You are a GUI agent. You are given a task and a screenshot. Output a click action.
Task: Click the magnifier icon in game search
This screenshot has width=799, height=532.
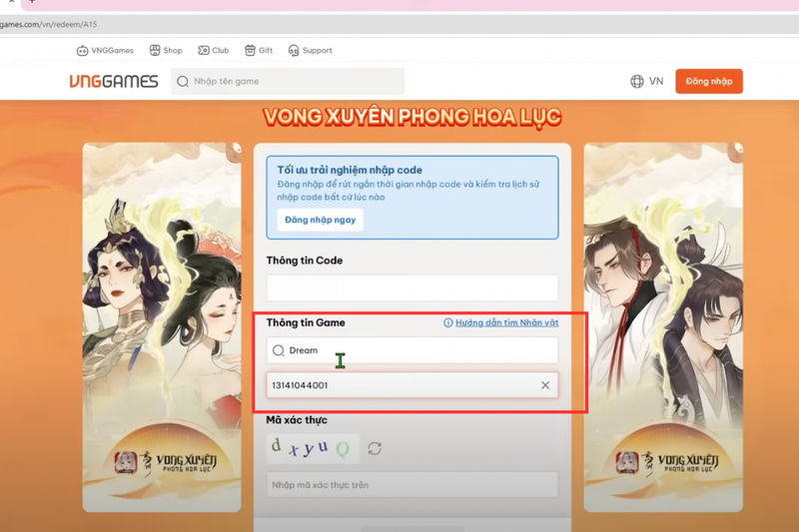point(183,82)
